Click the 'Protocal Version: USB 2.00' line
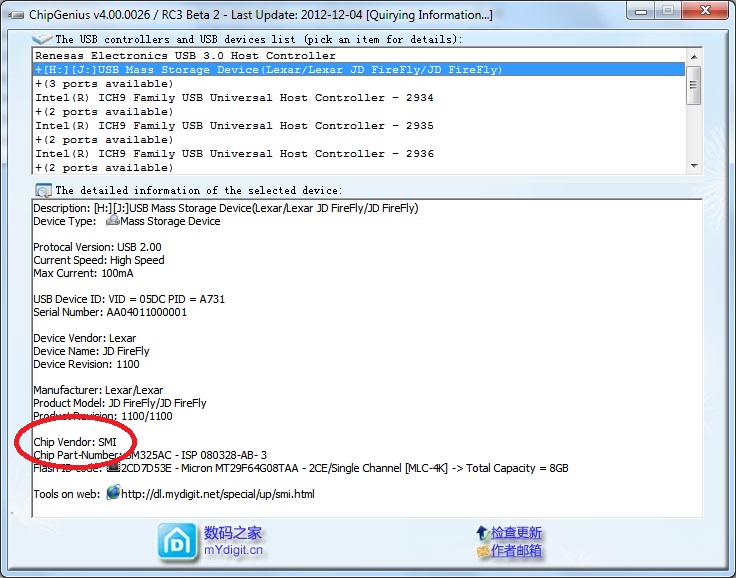Viewport: 736px width, 578px height. click(x=97, y=247)
